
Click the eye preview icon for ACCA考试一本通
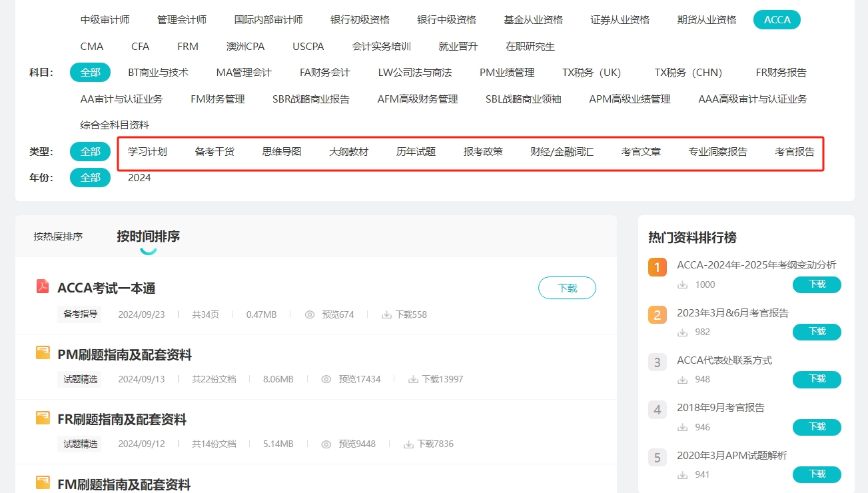[310, 314]
